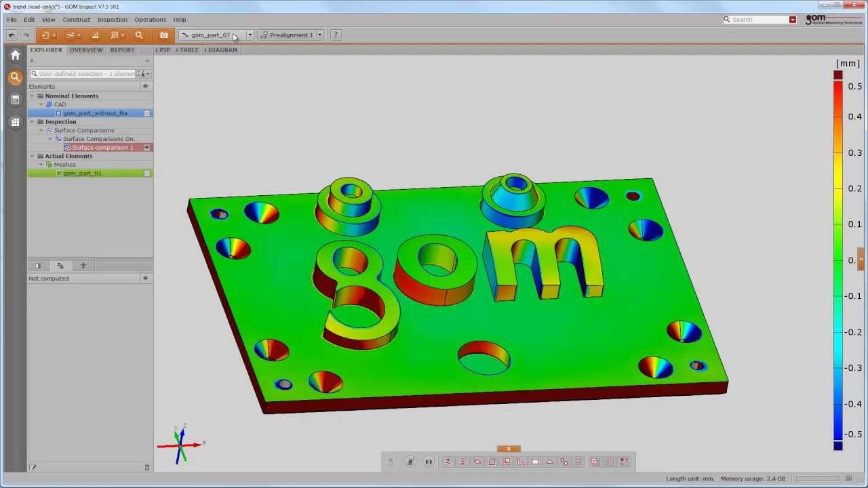868x488 pixels.
Task: Click the PIP view button
Action: pyautogui.click(x=163, y=50)
